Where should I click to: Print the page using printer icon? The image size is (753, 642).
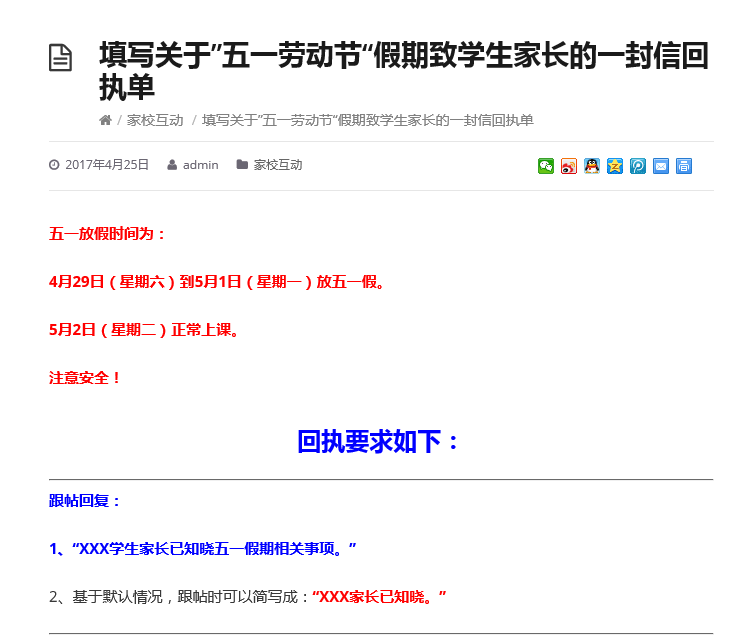683,166
